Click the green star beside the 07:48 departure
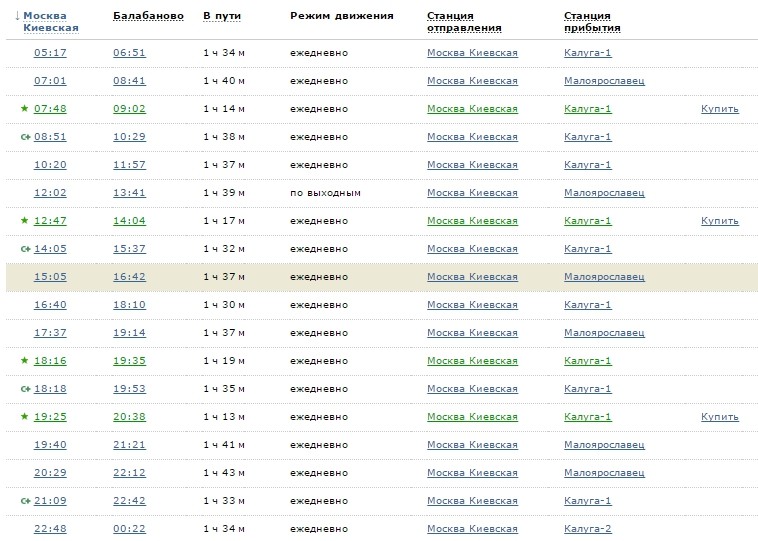The width and height of the screenshot is (758, 541). coord(25,108)
